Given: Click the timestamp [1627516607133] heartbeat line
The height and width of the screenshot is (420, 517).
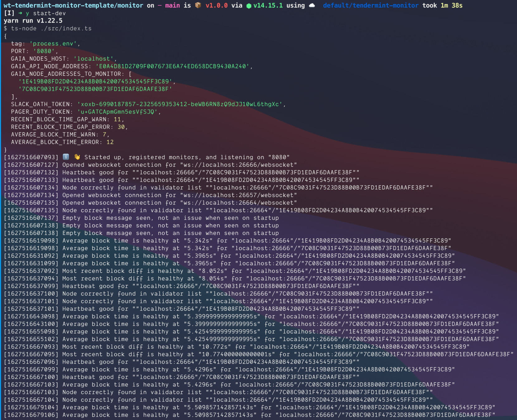Looking at the screenshot, I should pos(182,180).
